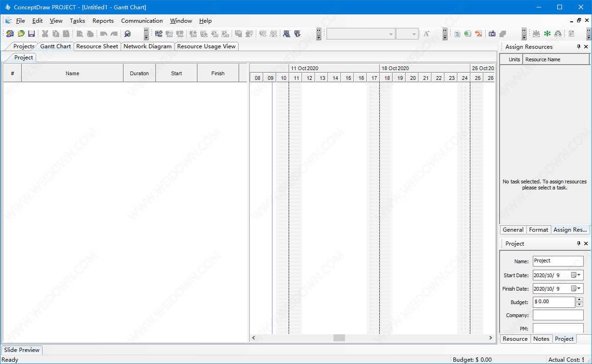Screen dimensions: 592x364
Task: Select the Project document tab
Action: click(x=23, y=58)
